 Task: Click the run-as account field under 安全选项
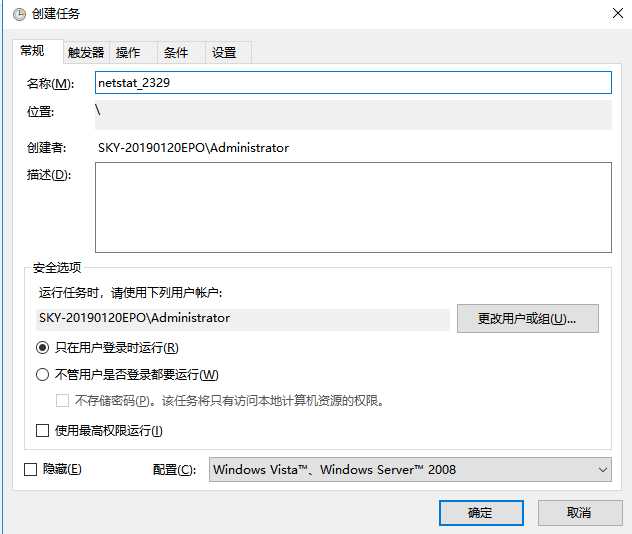click(243, 319)
